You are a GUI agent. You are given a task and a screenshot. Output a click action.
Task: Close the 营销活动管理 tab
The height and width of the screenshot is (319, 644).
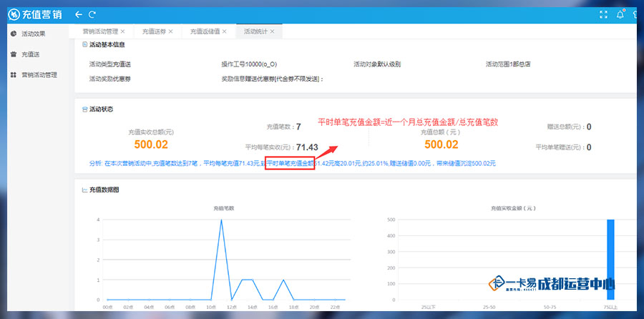(122, 31)
